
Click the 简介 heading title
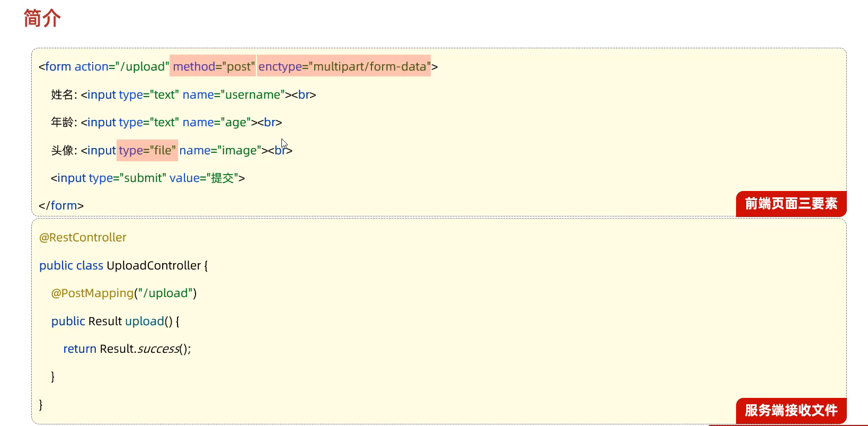click(42, 19)
